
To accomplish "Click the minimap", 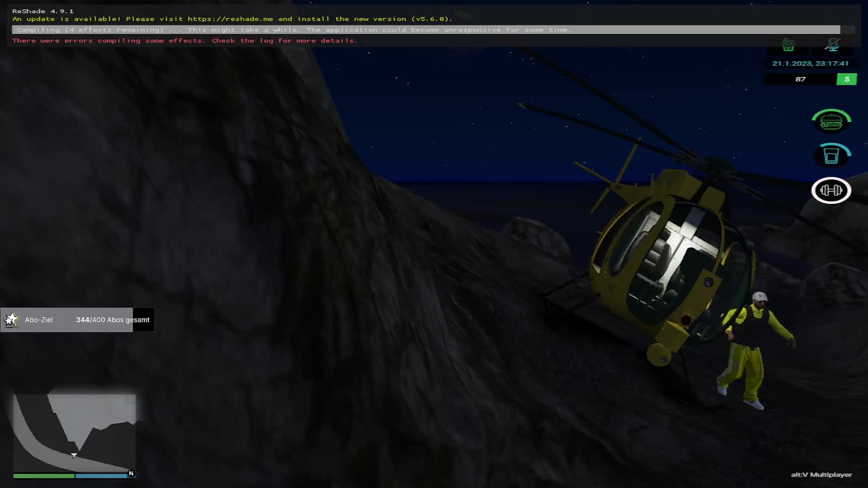I will [74, 433].
